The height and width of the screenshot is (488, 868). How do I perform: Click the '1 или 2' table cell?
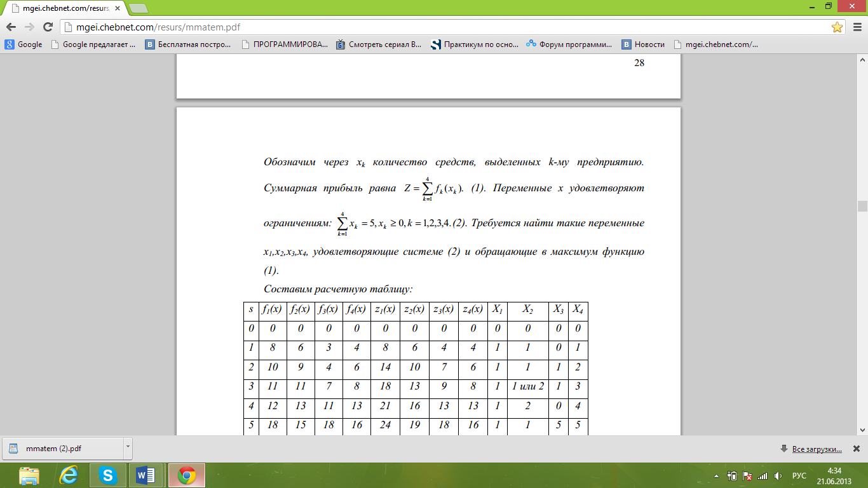point(528,386)
